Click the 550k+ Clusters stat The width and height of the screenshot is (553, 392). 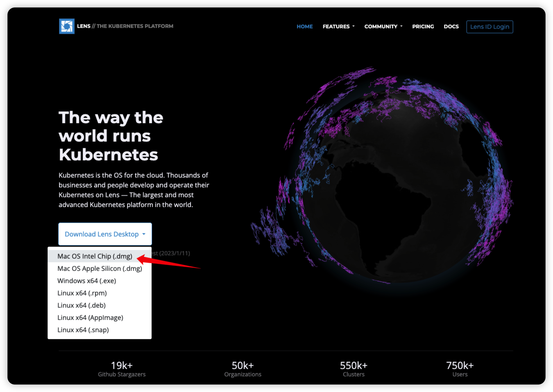[354, 369]
